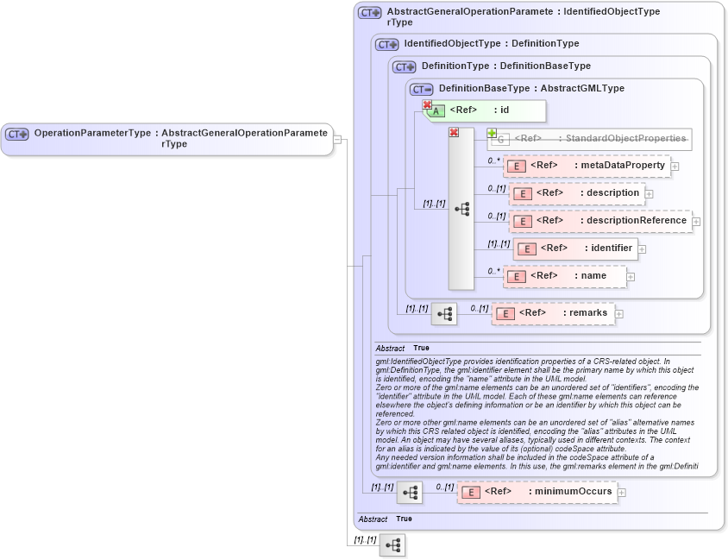Click the E icon of metaDataProperty
The height and width of the screenshot is (560, 728).
517,167
